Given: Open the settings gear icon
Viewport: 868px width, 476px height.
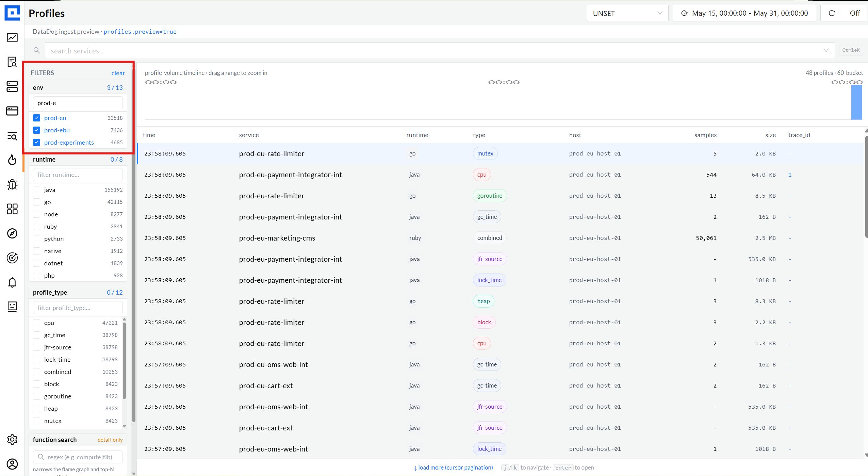Looking at the screenshot, I should click(12, 440).
